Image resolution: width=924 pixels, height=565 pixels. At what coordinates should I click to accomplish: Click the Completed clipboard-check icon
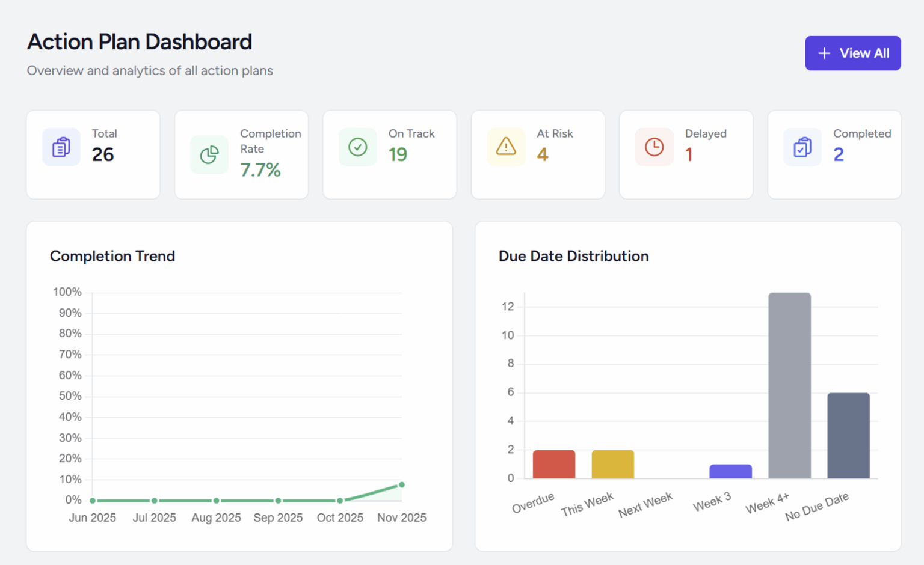tap(802, 147)
